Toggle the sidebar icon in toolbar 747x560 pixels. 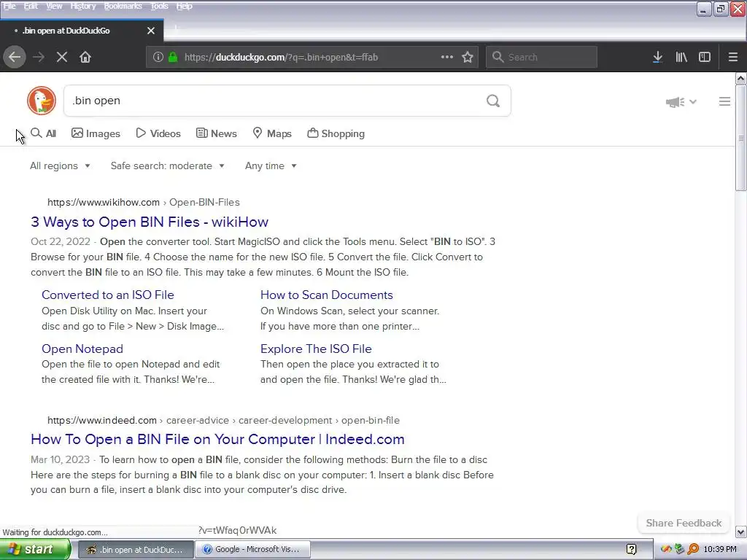tap(705, 57)
